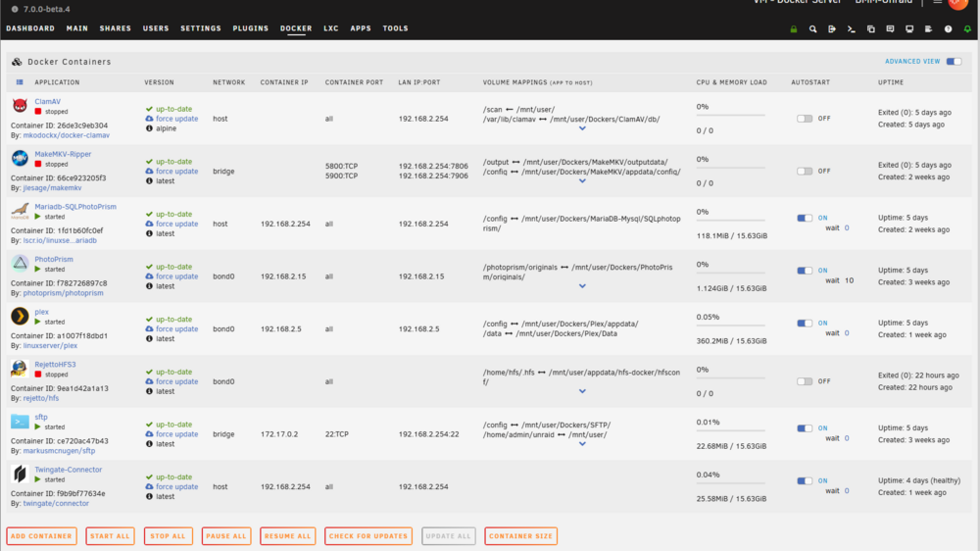Open the search icon in top bar
Screen dimensions: 980x551
812,28
